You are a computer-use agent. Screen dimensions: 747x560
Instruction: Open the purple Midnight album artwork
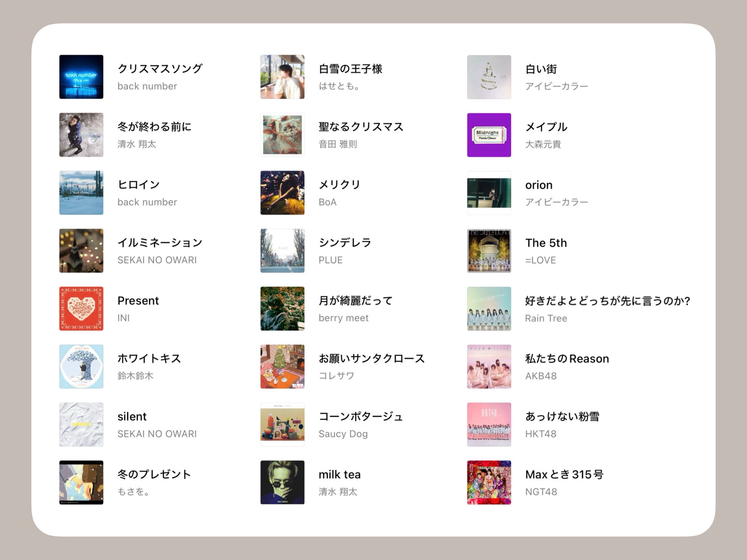coord(489,135)
